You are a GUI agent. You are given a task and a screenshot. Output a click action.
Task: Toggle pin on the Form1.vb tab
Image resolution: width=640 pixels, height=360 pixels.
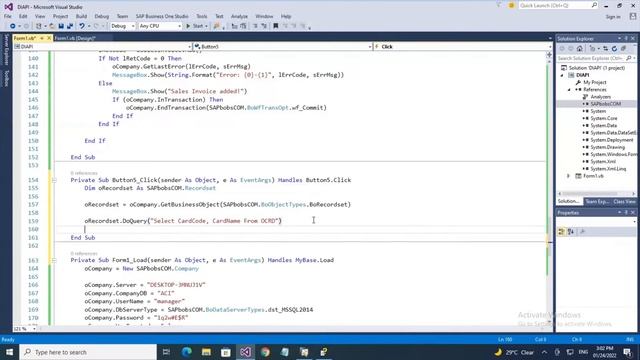42,38
